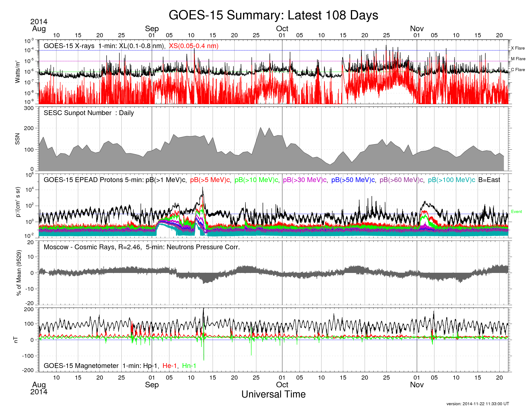Click the red XS(0.05-0.4 nm) legend label
Screen dimensions: 532x411
click(x=194, y=46)
